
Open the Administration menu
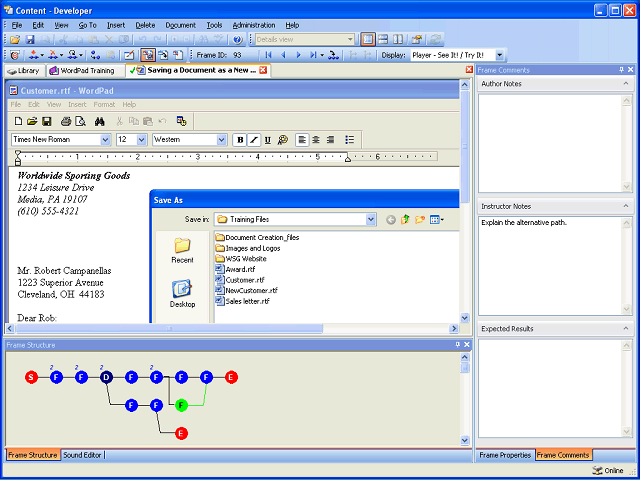(254, 25)
